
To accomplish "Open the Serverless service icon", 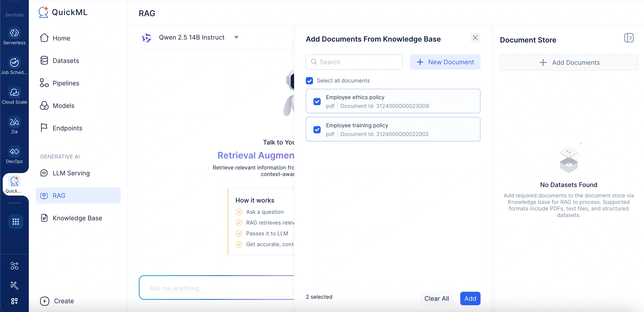I will [x=14, y=33].
